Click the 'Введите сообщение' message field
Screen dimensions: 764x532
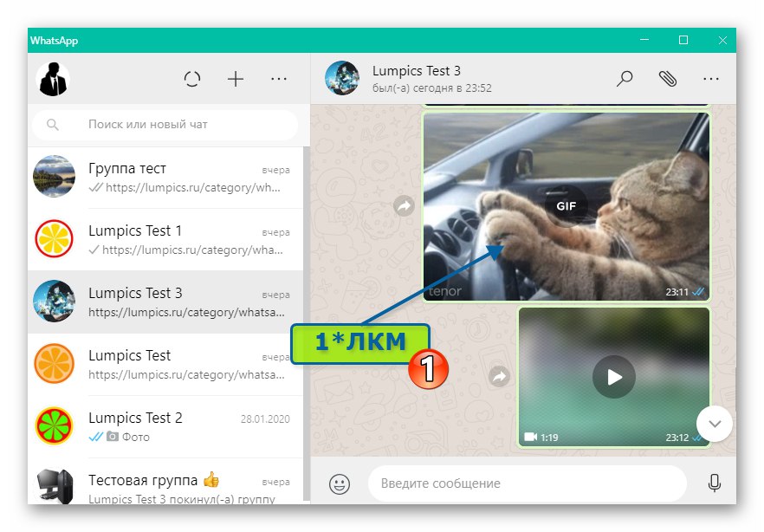tap(528, 483)
